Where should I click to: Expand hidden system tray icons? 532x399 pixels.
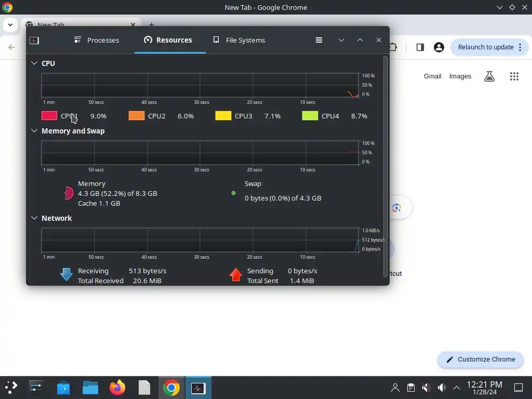(x=457, y=388)
